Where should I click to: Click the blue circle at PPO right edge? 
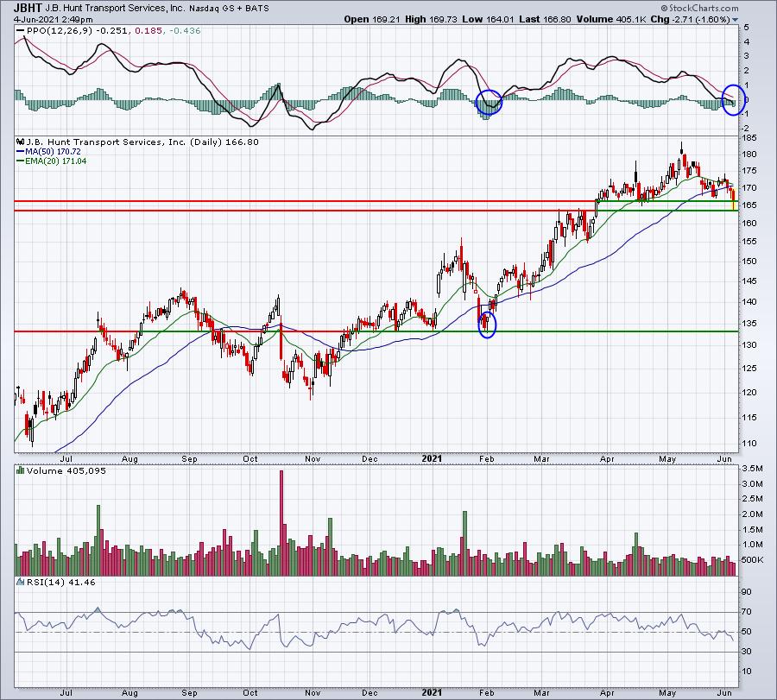pyautogui.click(x=733, y=99)
